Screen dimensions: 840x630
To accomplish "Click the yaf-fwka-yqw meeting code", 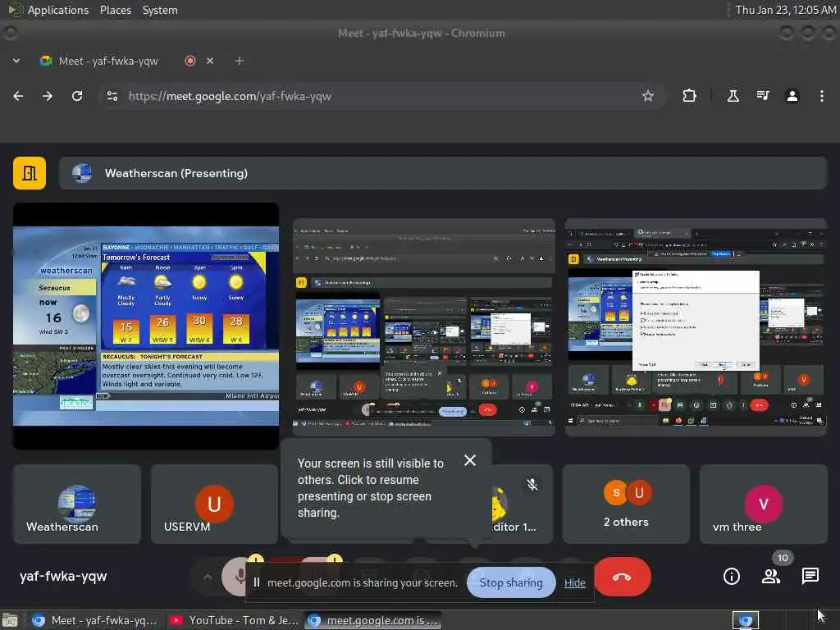I will pyautogui.click(x=63, y=577).
